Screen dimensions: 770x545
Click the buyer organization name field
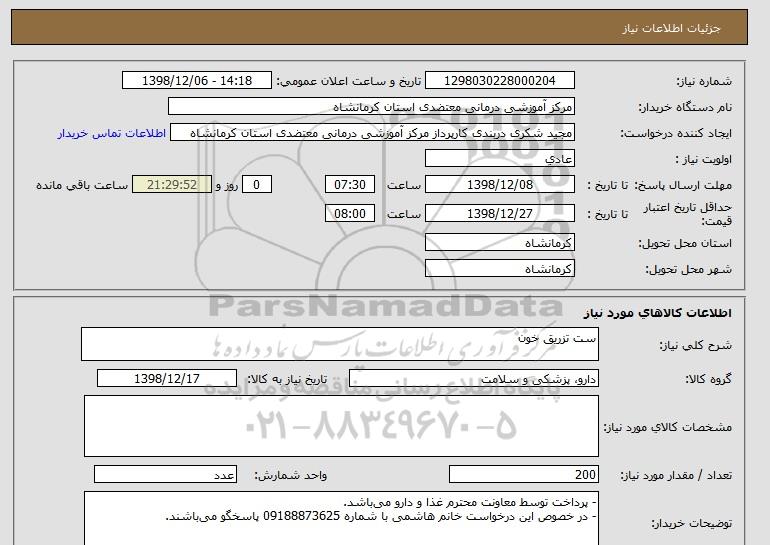click(x=371, y=107)
